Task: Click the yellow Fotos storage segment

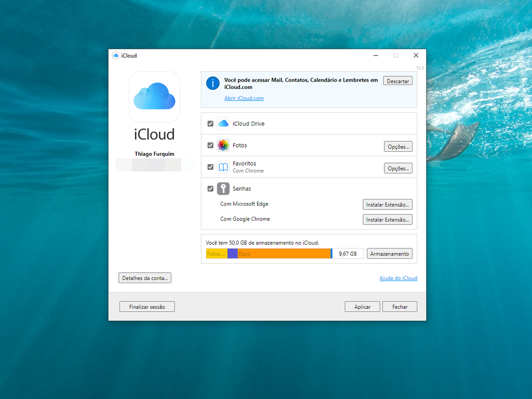Action: (217, 254)
